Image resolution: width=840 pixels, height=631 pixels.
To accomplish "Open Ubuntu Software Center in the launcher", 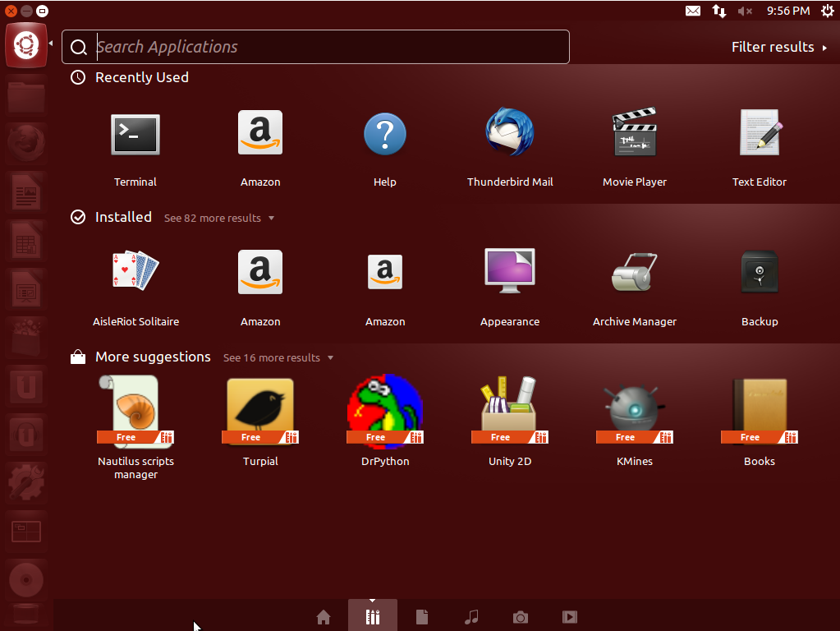I will point(25,338).
